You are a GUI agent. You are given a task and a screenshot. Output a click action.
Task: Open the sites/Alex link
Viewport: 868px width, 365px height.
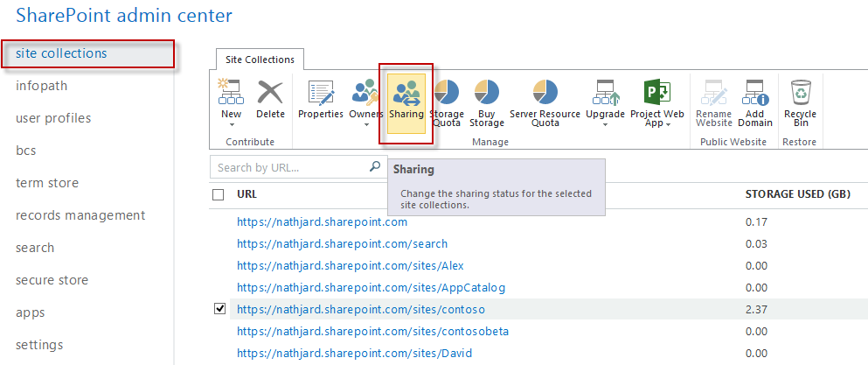tap(351, 266)
